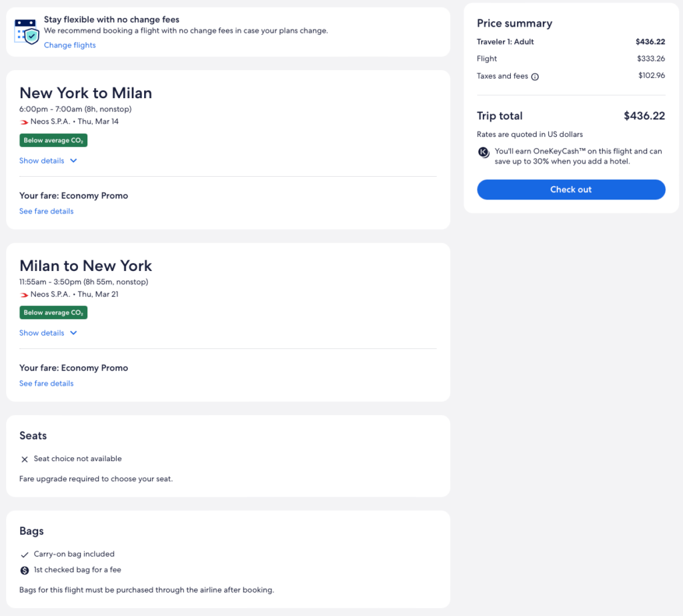Click the Traveler 1: Adult line
683x616 pixels.
(506, 42)
